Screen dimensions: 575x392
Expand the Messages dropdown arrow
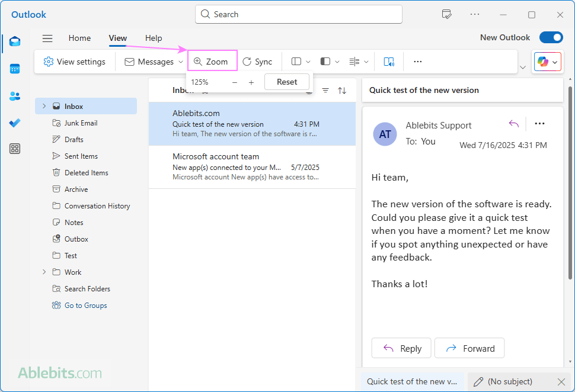[181, 62]
